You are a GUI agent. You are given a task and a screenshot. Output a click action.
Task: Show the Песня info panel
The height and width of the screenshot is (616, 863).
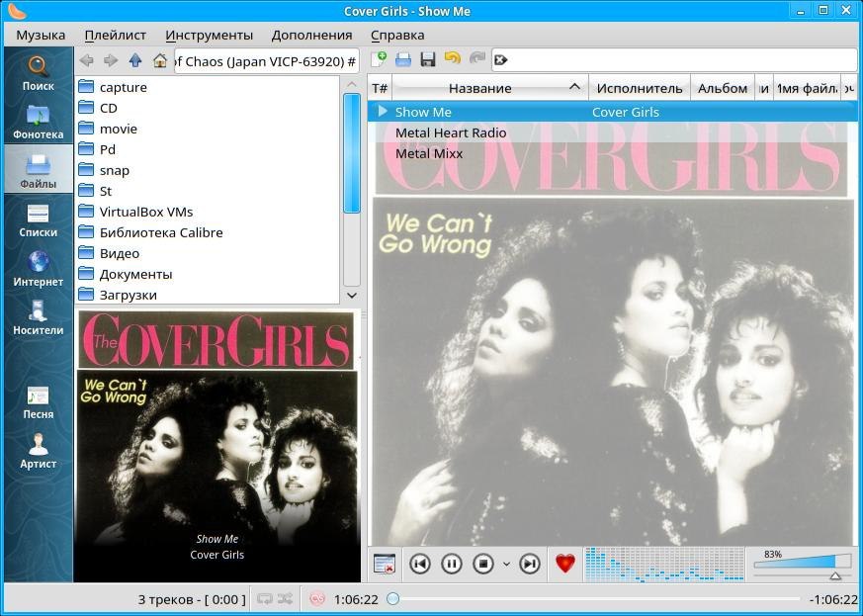pyautogui.click(x=38, y=402)
